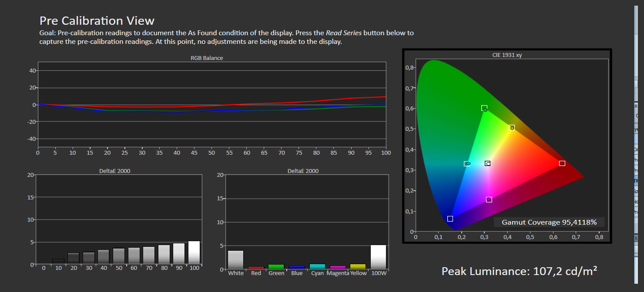Click the 90 percent grayscale DeltaE bar
Image resolution: width=644 pixels, height=292 pixels.
[x=179, y=253]
